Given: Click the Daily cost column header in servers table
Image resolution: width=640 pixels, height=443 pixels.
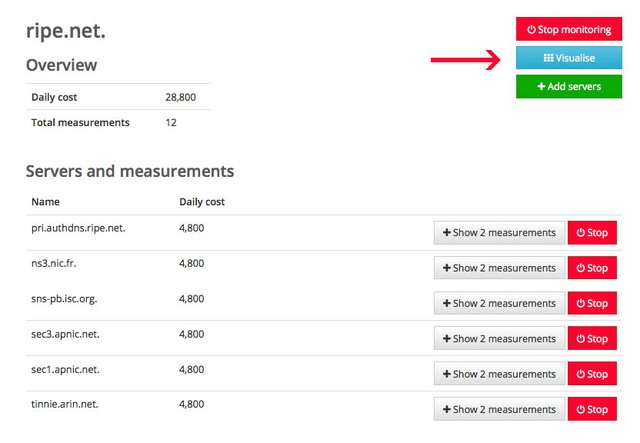Looking at the screenshot, I should click(202, 202).
